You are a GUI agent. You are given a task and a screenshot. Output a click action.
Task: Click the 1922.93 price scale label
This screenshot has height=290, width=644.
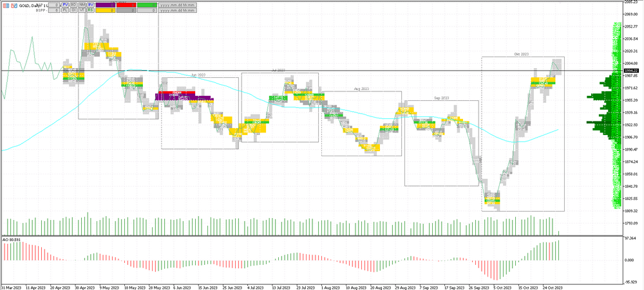[631, 125]
